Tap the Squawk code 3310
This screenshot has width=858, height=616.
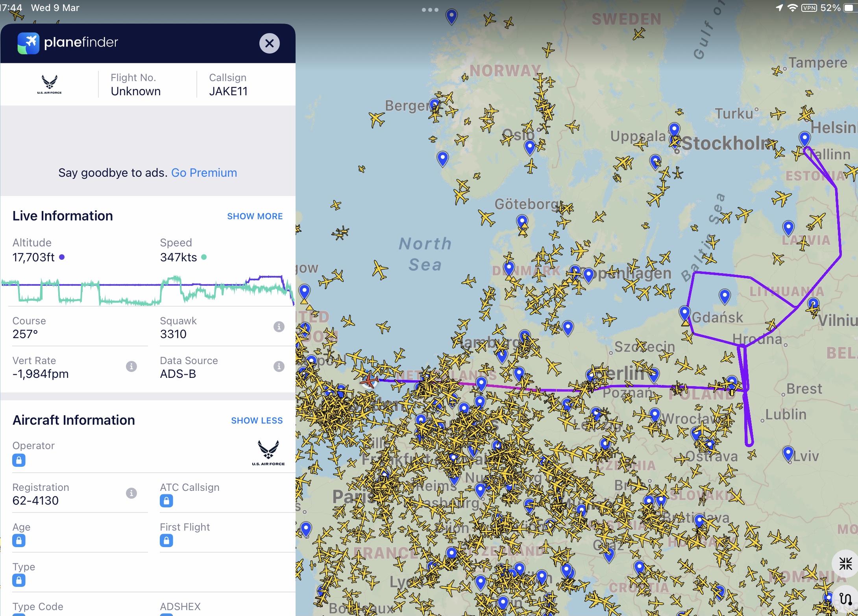(x=173, y=334)
